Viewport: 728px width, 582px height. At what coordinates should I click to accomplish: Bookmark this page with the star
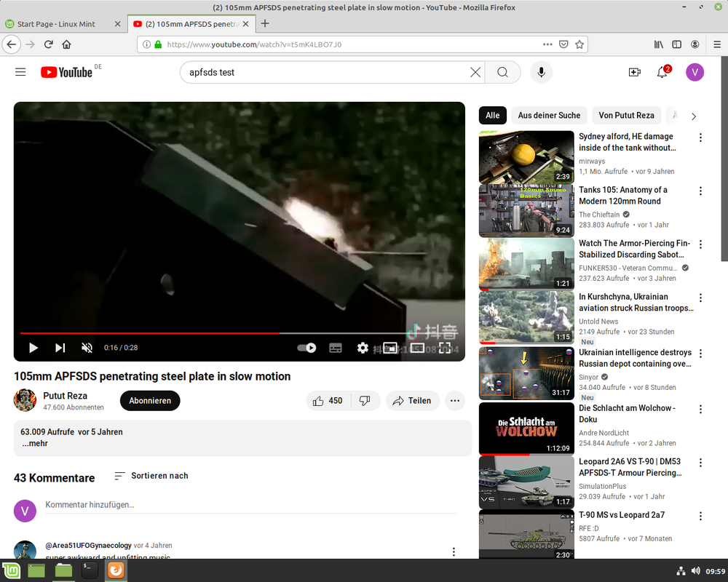coord(579,44)
